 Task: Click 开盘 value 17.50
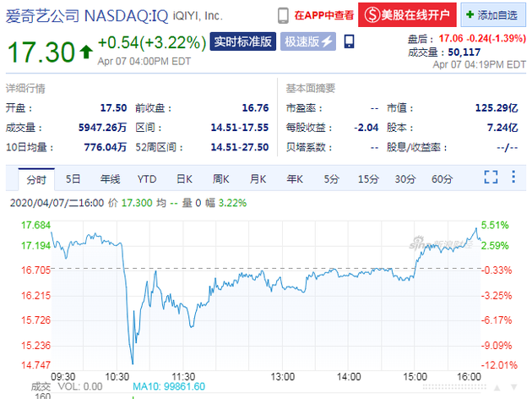113,108
